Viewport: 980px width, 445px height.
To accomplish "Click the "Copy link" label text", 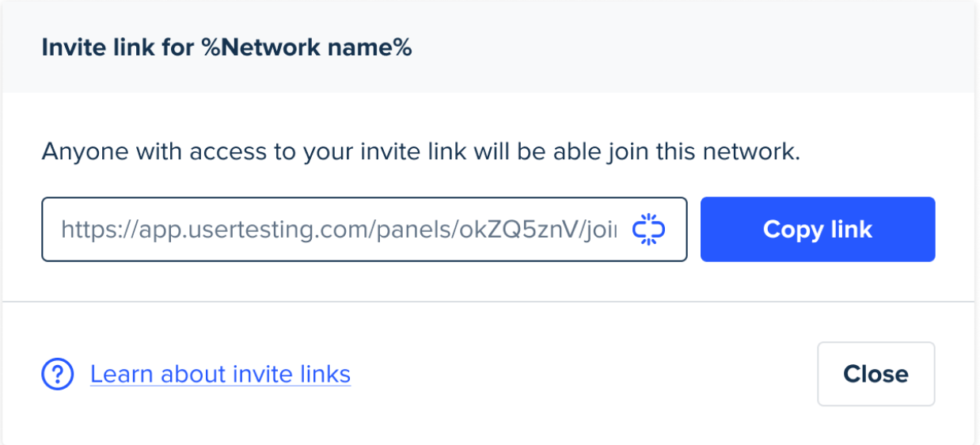I will 818,230.
